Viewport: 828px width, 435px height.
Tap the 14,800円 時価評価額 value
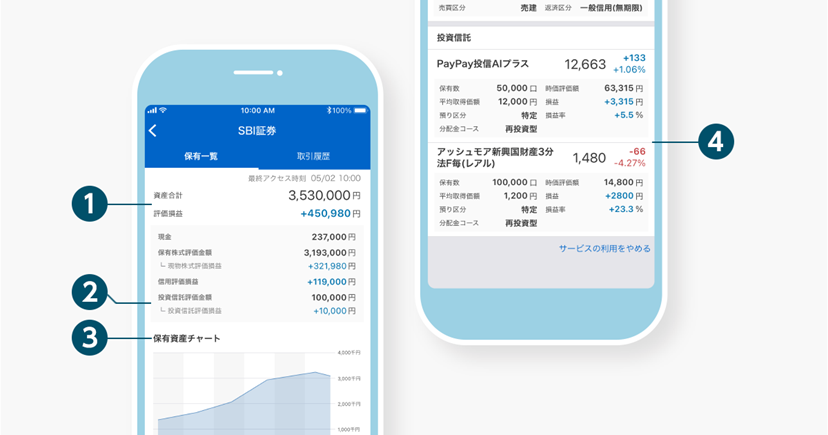624,183
